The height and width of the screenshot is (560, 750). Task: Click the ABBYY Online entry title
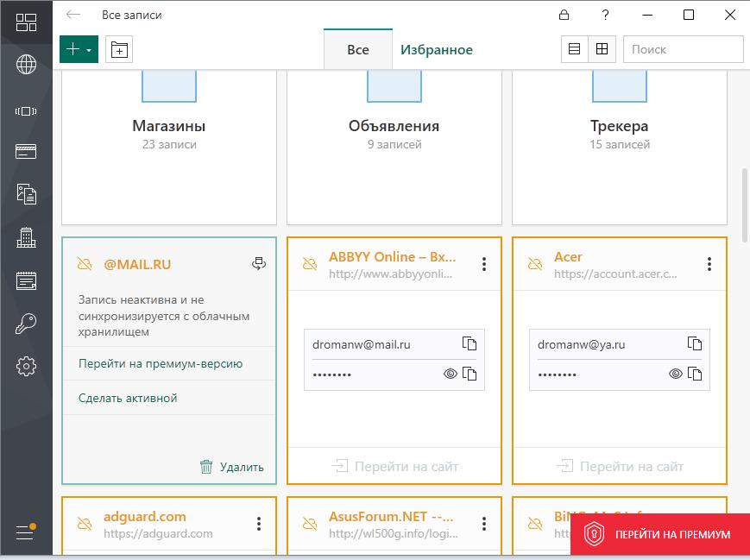pyautogui.click(x=392, y=257)
